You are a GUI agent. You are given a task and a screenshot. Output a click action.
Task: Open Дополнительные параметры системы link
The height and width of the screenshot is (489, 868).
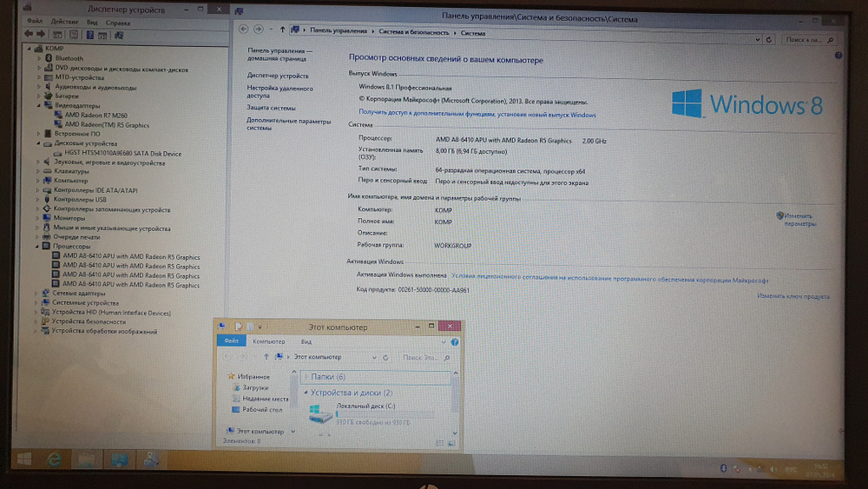click(x=288, y=124)
